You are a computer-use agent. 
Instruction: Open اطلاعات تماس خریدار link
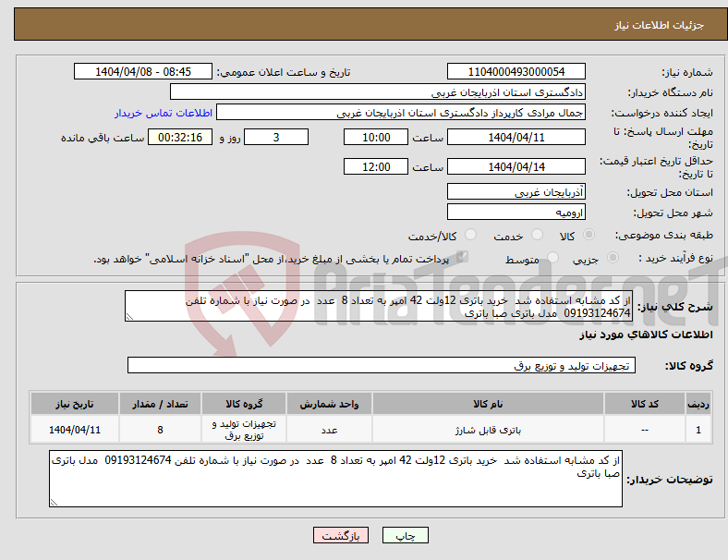point(164,113)
